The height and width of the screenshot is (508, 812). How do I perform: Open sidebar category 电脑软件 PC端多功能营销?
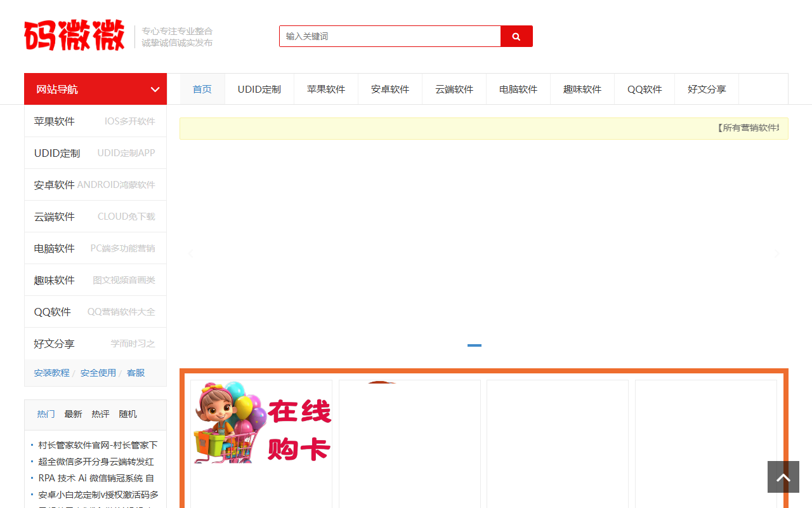click(x=95, y=248)
